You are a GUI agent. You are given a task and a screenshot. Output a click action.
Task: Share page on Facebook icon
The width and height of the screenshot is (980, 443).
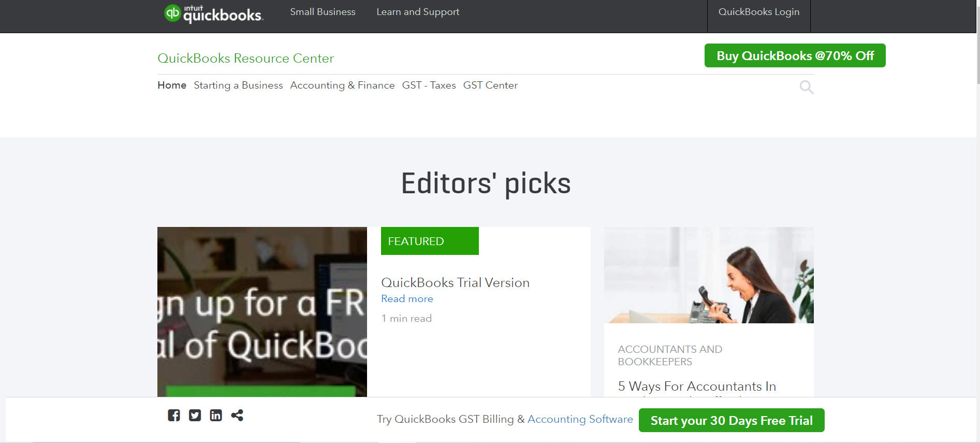click(174, 415)
